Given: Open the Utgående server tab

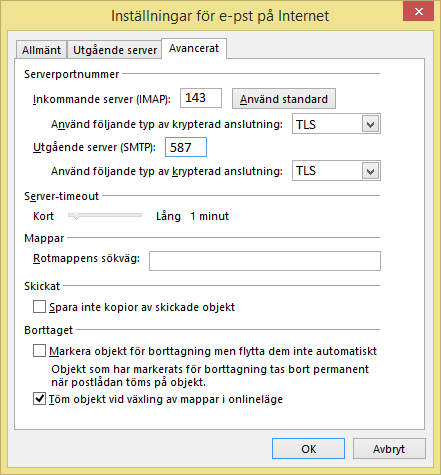Looking at the screenshot, I should coord(115,50).
